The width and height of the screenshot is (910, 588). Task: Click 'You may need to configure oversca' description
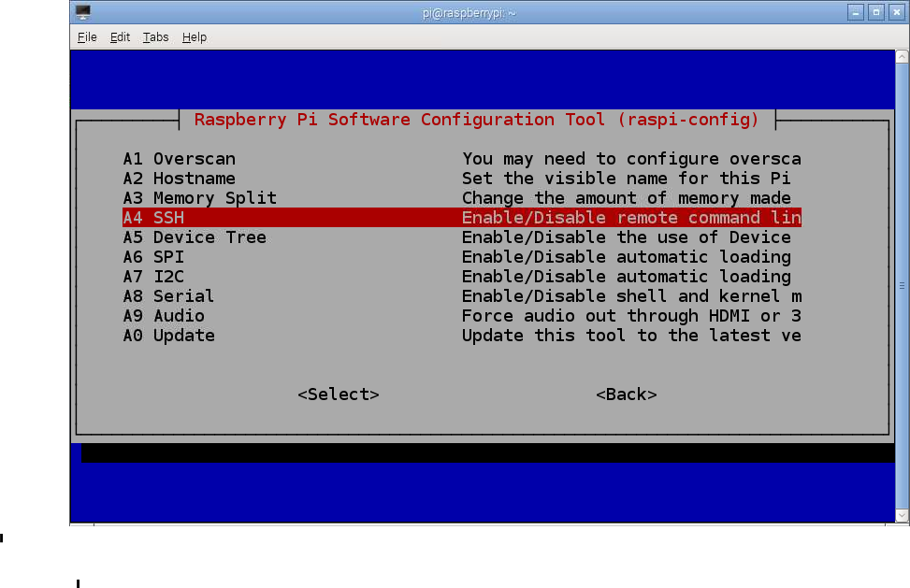tap(631, 159)
